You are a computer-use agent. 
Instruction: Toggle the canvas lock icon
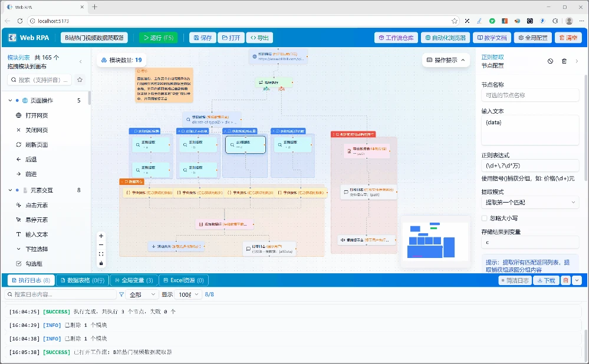click(101, 263)
